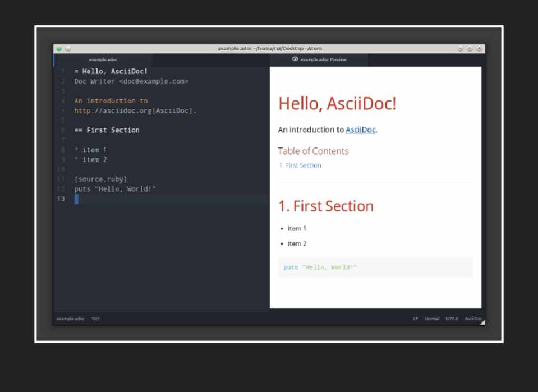Open the LF line ending selector
Image resolution: width=538 pixels, height=392 pixels.
[x=415, y=319]
